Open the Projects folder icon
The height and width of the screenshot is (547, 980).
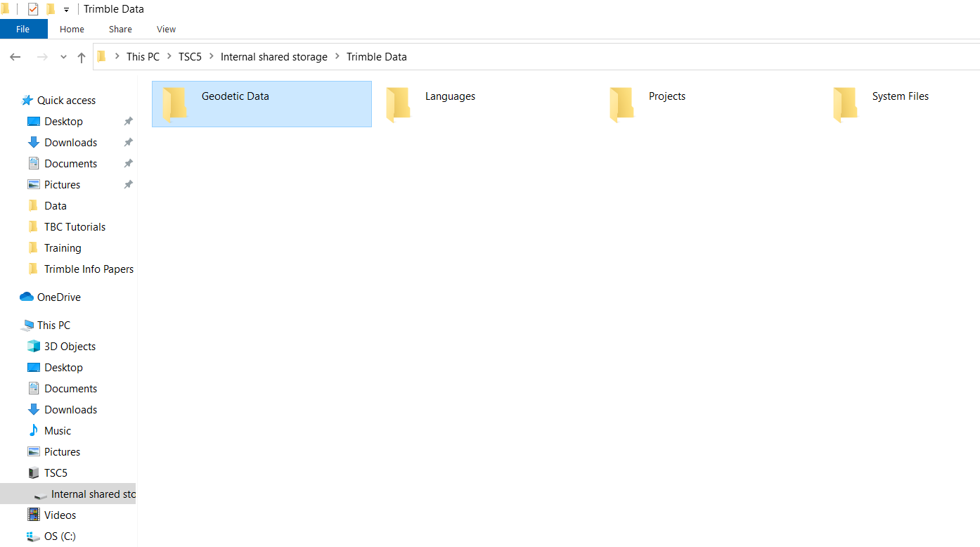621,104
